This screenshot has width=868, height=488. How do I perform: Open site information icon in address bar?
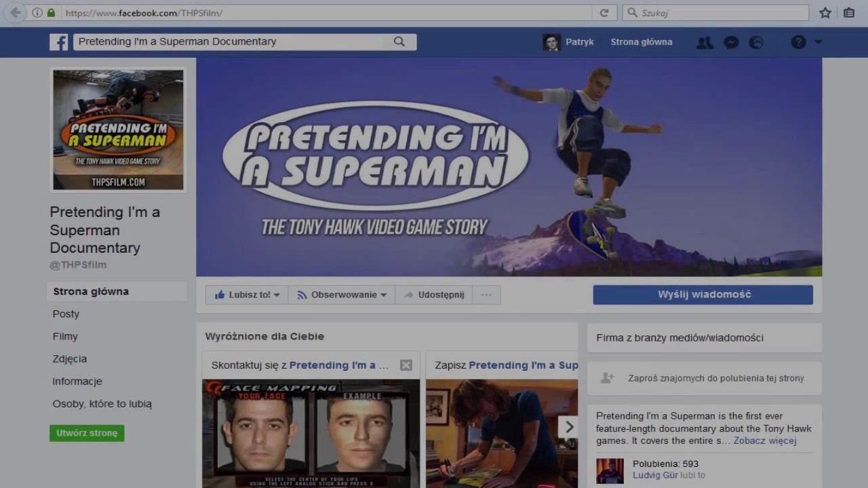click(x=37, y=13)
